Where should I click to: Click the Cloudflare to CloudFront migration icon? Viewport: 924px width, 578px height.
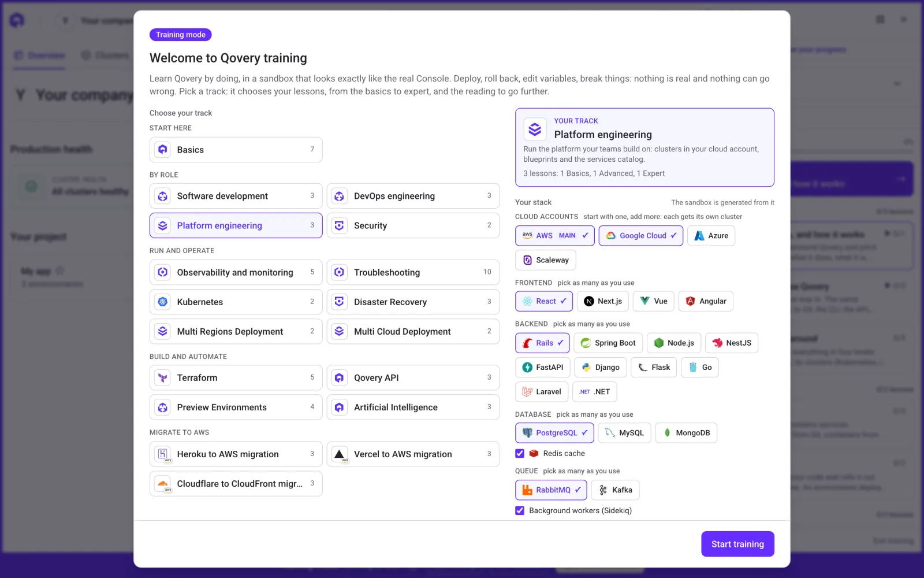coord(163,484)
